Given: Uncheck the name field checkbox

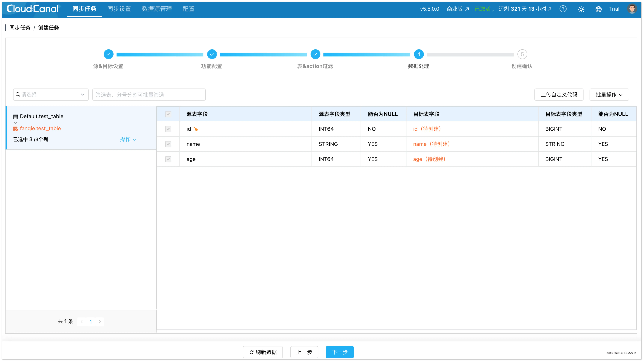Looking at the screenshot, I should [168, 144].
